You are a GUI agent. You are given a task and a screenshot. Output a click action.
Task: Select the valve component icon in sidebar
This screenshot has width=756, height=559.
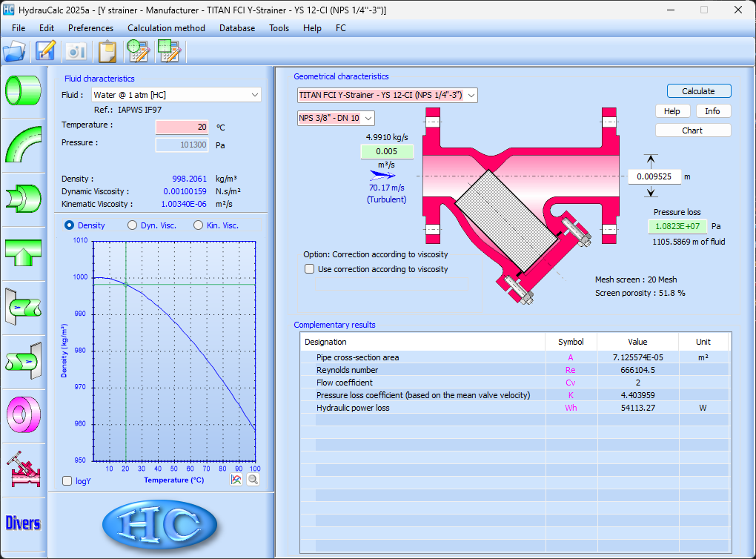24,469
